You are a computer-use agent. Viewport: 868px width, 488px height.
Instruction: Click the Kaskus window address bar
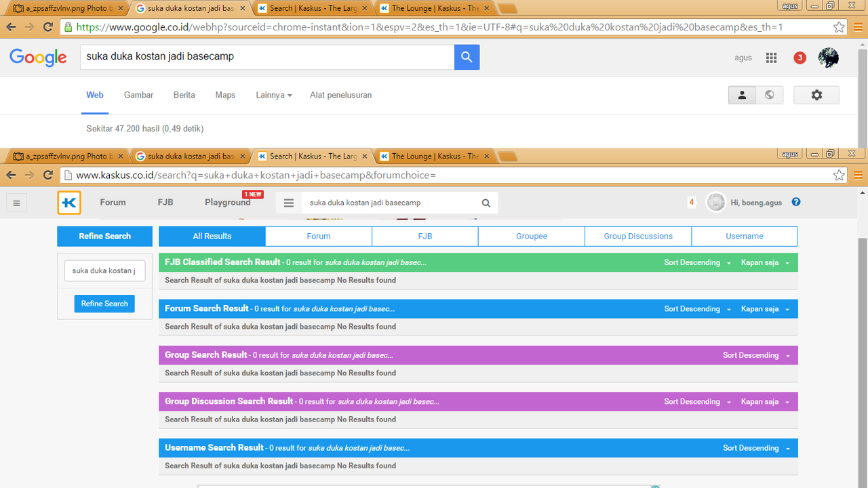coord(448,175)
